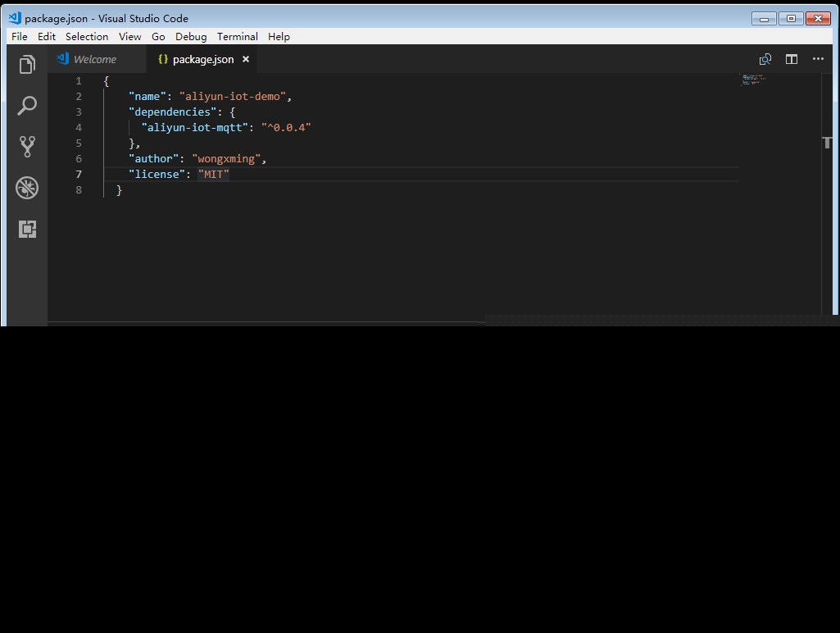This screenshot has width=840, height=633.
Task: Open the File menu
Action: (20, 36)
